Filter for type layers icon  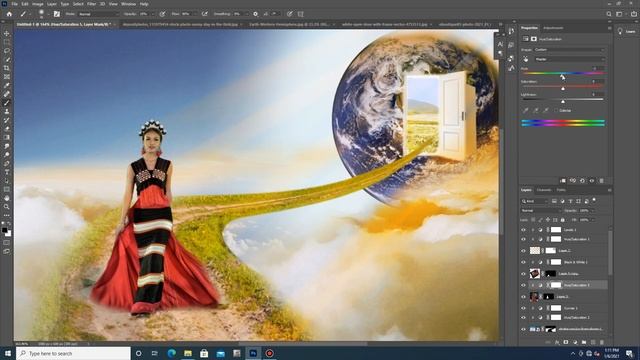[x=570, y=201]
